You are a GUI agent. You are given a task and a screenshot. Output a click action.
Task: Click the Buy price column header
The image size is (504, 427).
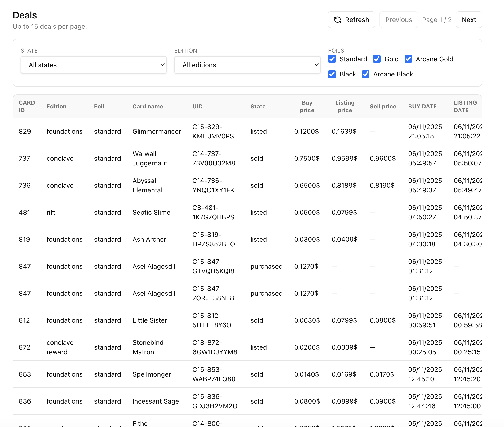pyautogui.click(x=307, y=106)
